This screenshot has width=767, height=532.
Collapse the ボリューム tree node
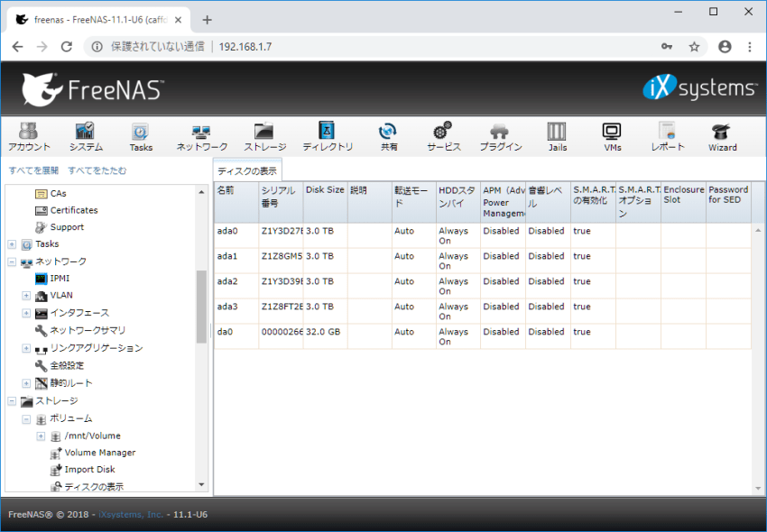pyautogui.click(x=26, y=418)
